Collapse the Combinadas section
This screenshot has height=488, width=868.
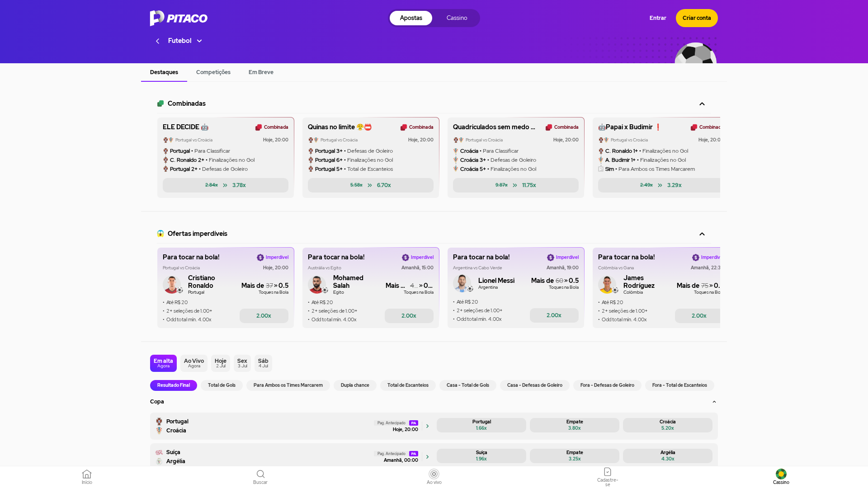tap(702, 104)
